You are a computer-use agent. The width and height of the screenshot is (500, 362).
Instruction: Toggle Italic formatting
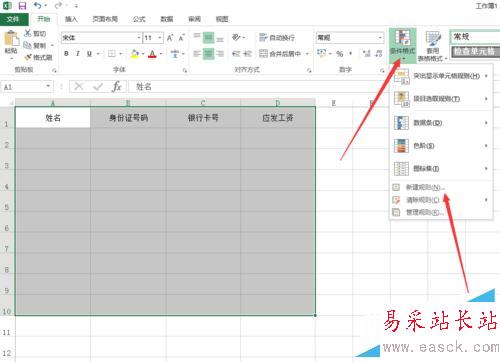pos(78,53)
